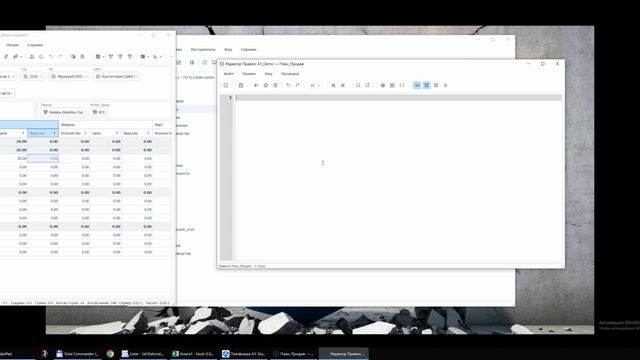Screen dimensions: 640x360
Task: Open the Справка menu in the left window
Action: coord(35,45)
